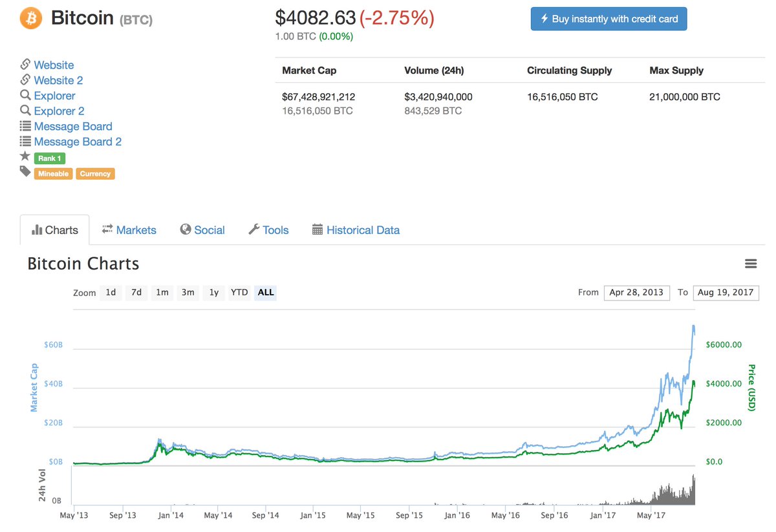Click the Currency tag badge
Viewport: 776px width, 532px height.
[95, 173]
